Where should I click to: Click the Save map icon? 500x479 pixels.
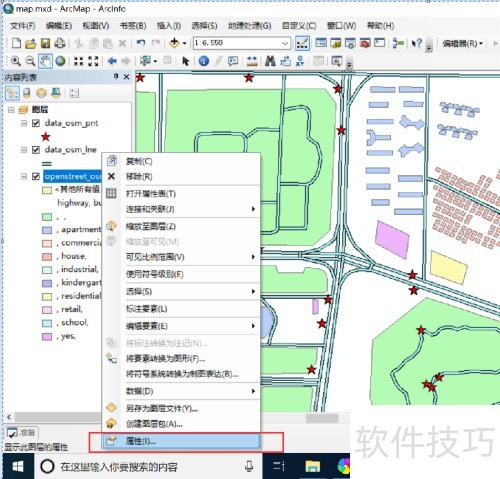[x=45, y=43]
